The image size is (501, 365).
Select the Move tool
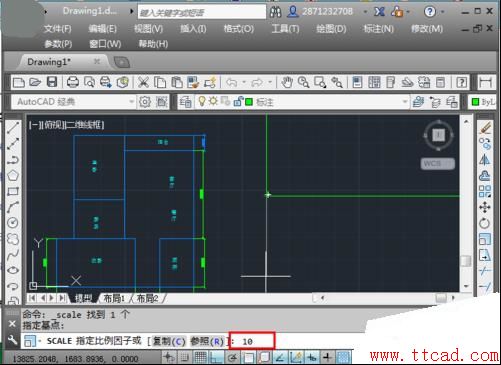pos(485,207)
